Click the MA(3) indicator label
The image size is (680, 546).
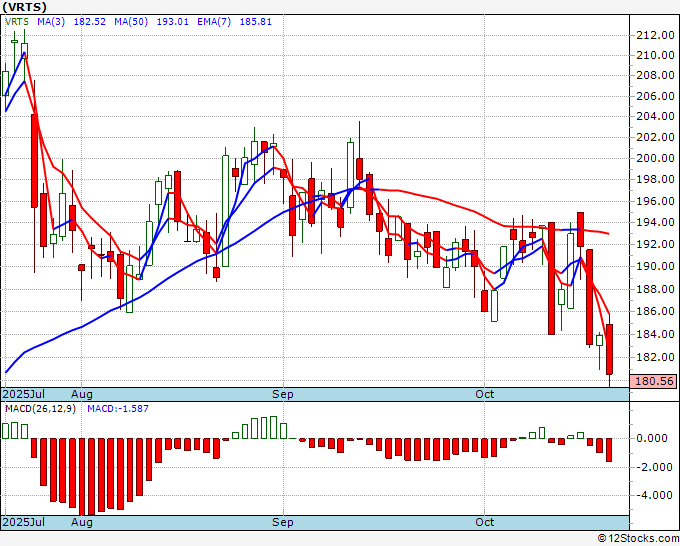coord(51,22)
